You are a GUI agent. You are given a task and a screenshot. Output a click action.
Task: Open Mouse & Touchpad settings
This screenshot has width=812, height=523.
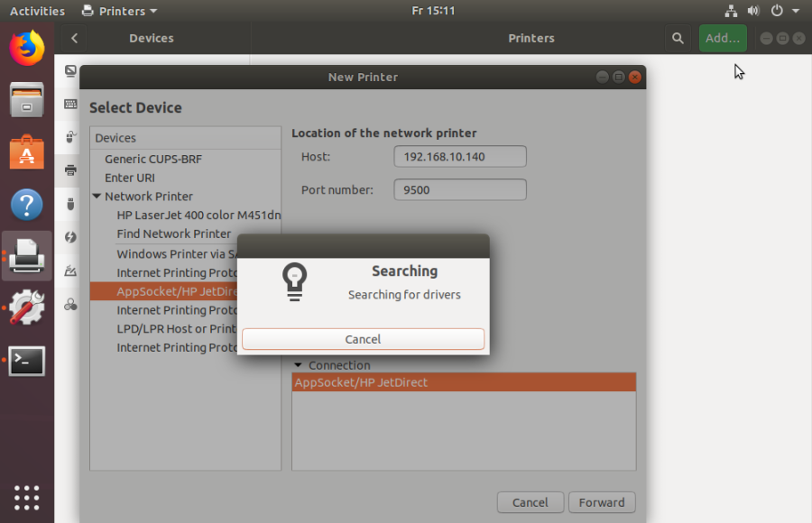coord(69,137)
